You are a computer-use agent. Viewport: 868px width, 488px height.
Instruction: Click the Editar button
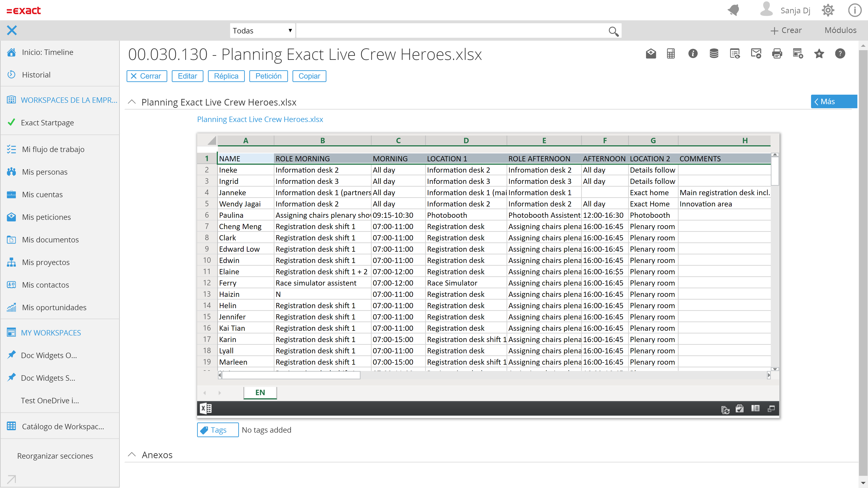[187, 76]
